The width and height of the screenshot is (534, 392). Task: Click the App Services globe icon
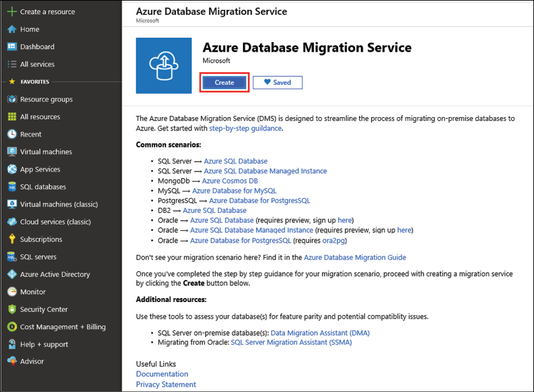[x=12, y=169]
